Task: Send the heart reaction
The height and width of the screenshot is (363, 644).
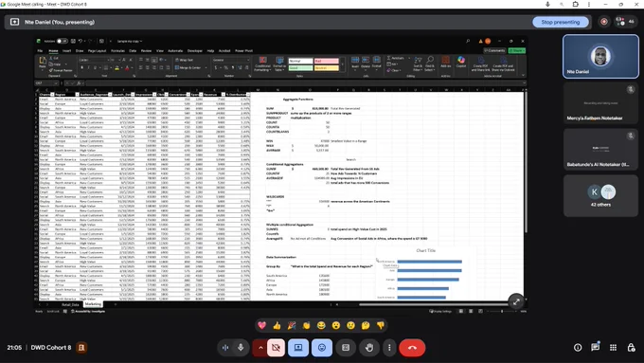Action: point(262,326)
